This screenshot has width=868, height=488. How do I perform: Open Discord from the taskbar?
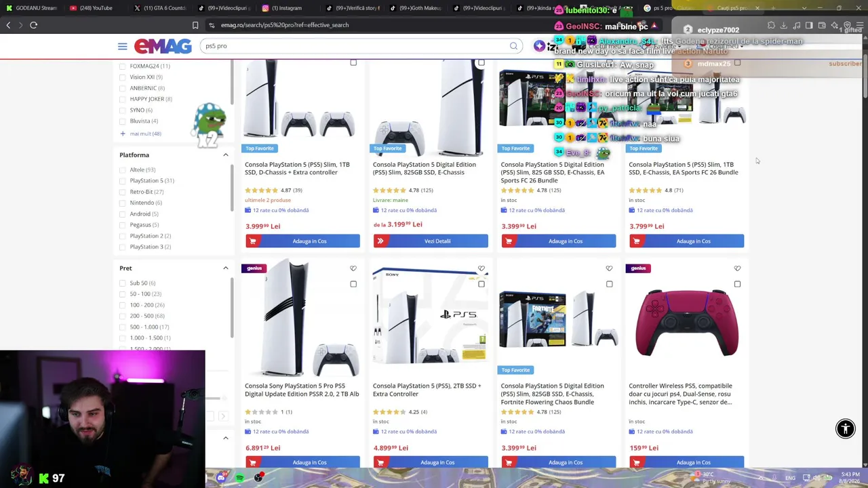point(221,478)
